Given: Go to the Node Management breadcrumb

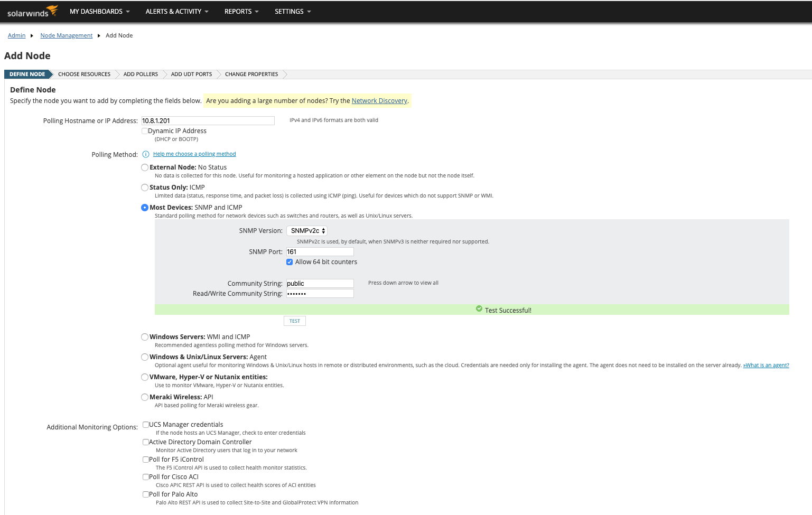Looking at the screenshot, I should click(67, 35).
